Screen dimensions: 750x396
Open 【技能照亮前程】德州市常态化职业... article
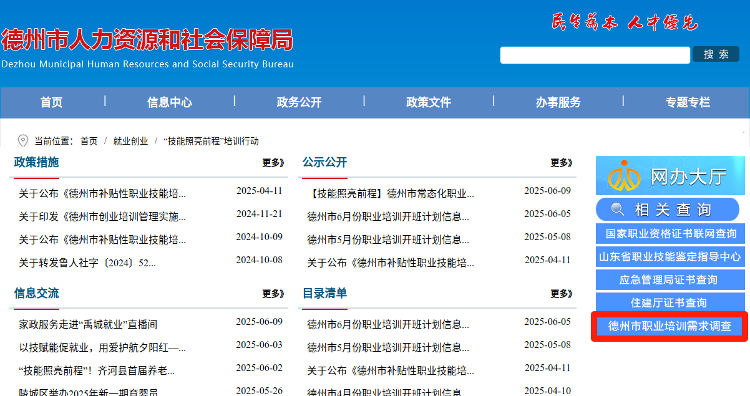391,194
